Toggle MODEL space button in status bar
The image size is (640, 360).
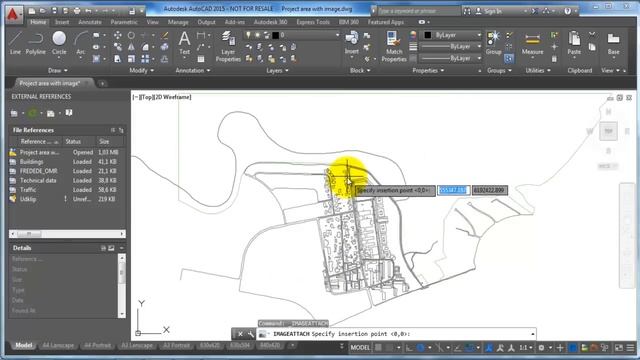point(360,348)
